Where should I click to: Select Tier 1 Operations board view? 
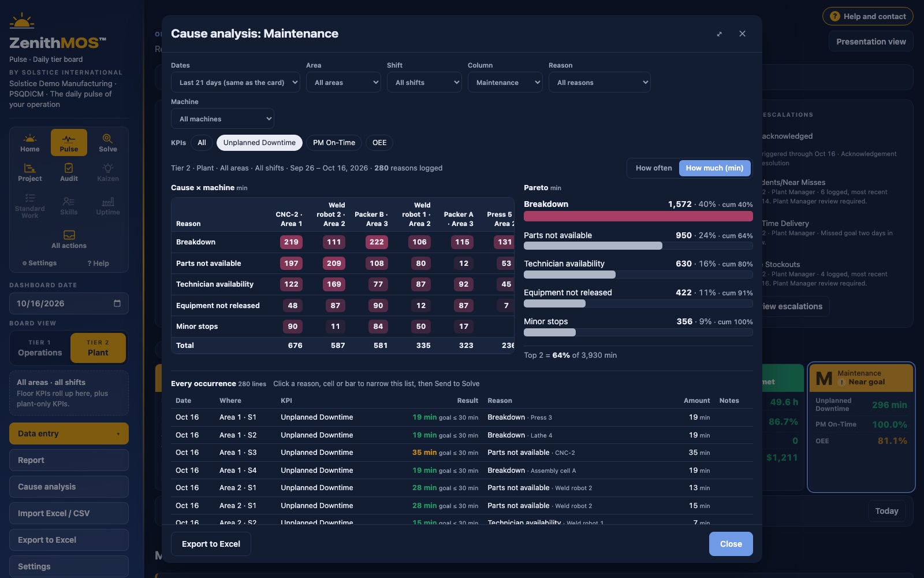40,348
